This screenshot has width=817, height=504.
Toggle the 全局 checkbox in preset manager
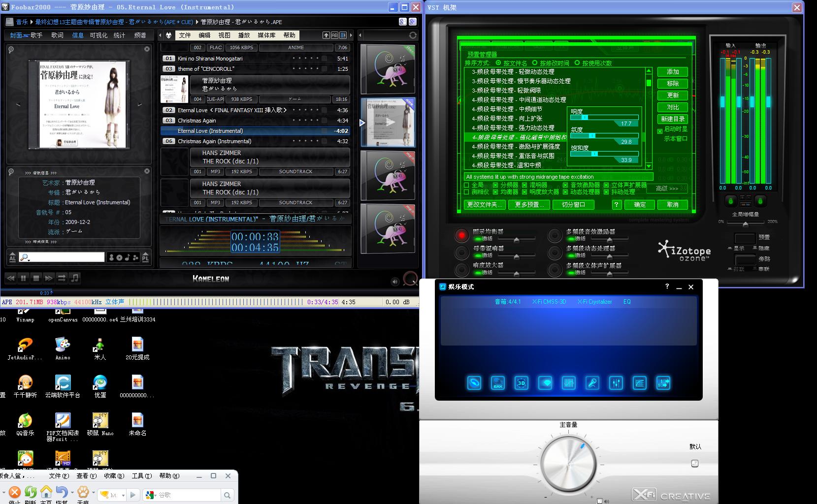point(466,185)
